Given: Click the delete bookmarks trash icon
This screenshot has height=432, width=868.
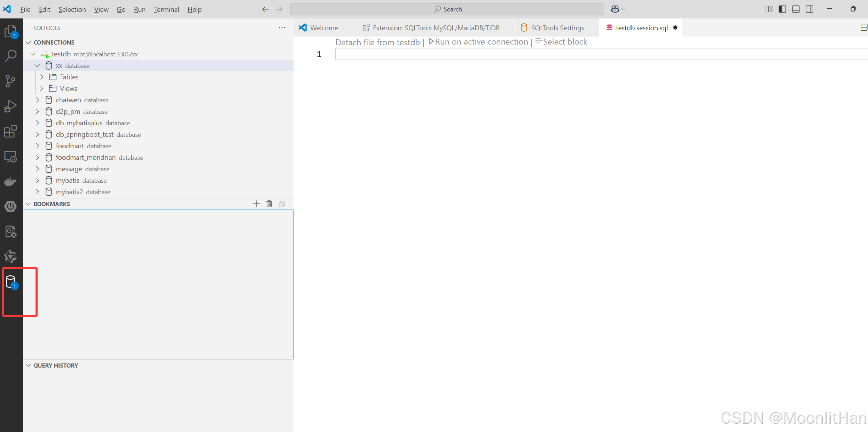Looking at the screenshot, I should pos(269,204).
